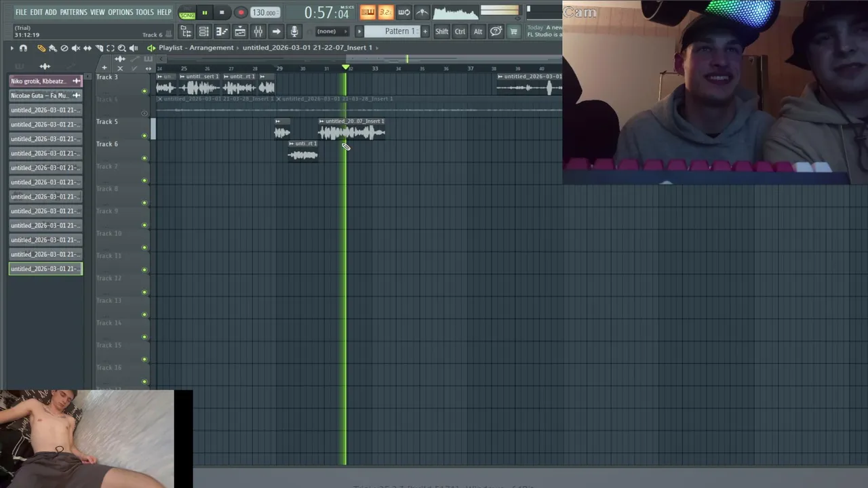Toggle the typing keyboard to piano icon
The image size is (868, 488).
(x=368, y=12)
